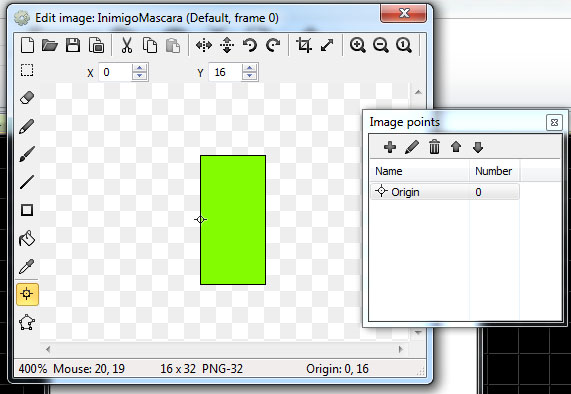Click the Y coordinate input field
The width and height of the screenshot is (571, 394).
[x=226, y=72]
